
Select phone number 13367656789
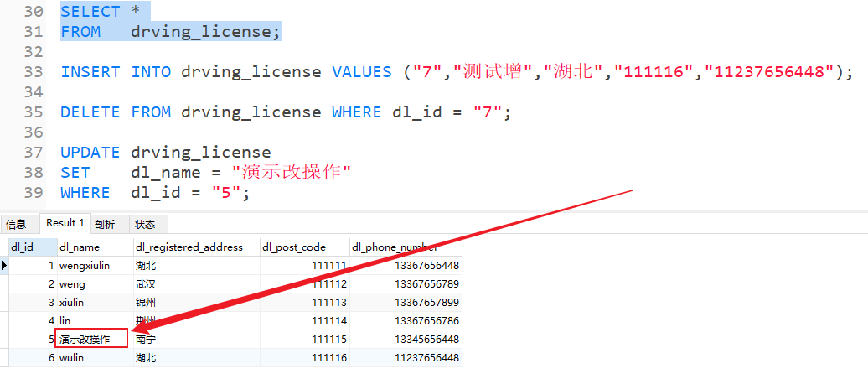tap(406, 284)
